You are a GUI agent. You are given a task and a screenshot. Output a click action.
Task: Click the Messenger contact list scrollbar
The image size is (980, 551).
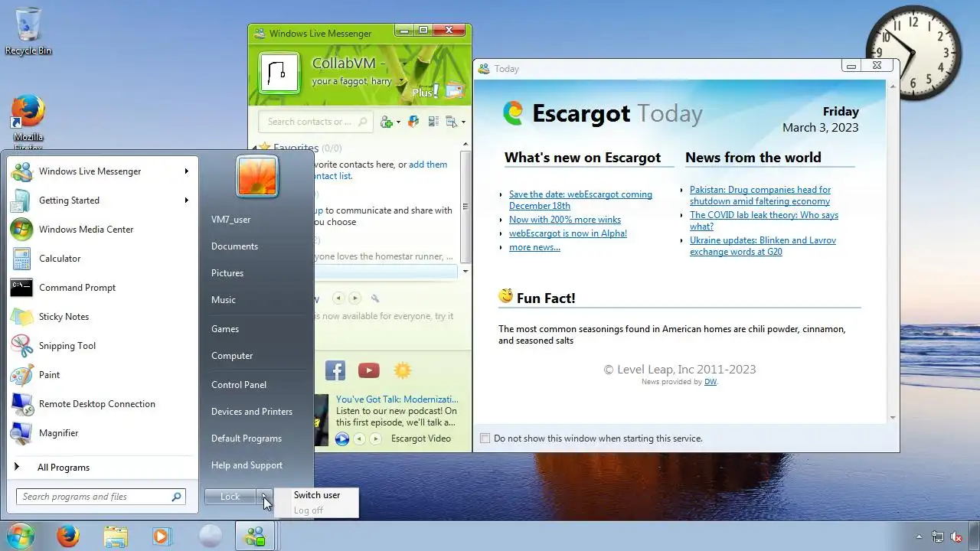coord(464,208)
